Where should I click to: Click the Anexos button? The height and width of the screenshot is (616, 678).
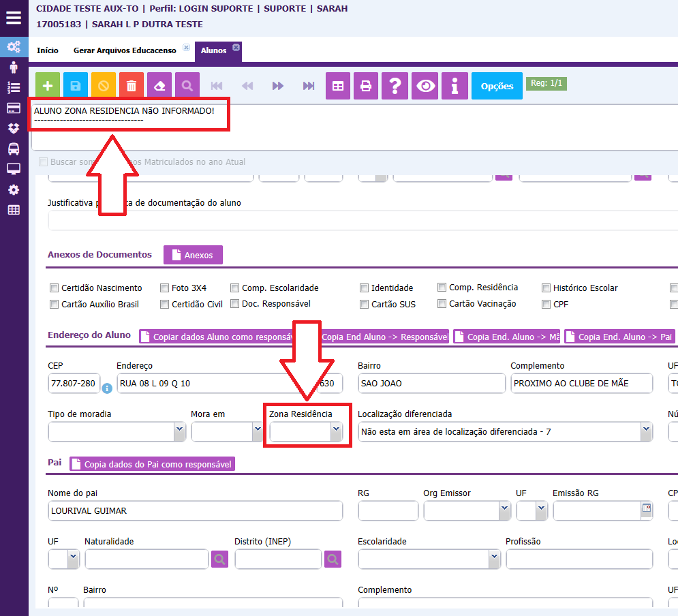click(193, 255)
